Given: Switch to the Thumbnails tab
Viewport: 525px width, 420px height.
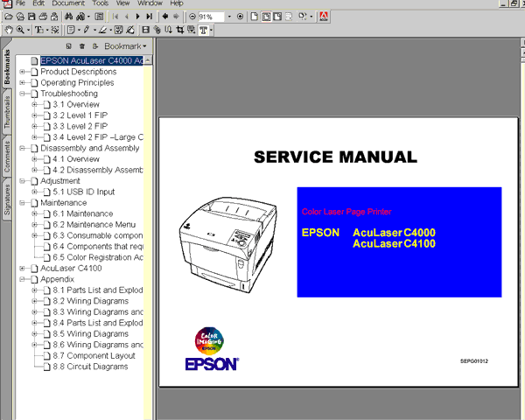Looking at the screenshot, I should 7,113.
